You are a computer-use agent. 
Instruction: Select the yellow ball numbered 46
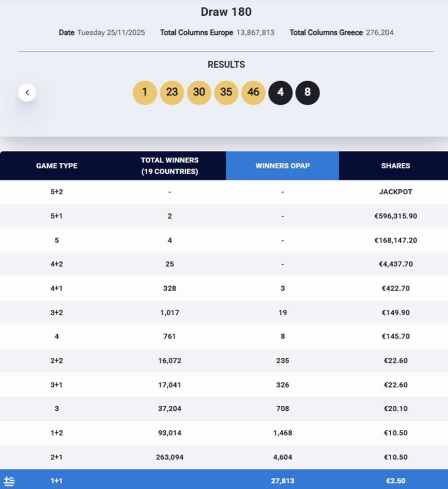[254, 93]
